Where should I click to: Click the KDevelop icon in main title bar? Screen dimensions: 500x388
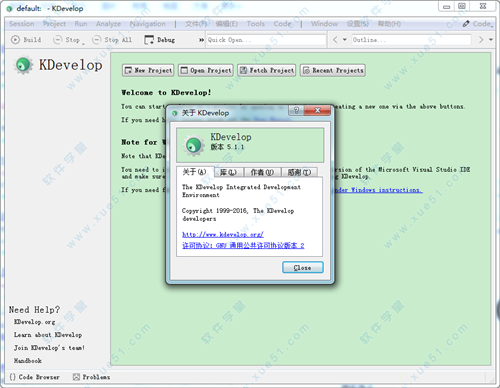point(9,9)
